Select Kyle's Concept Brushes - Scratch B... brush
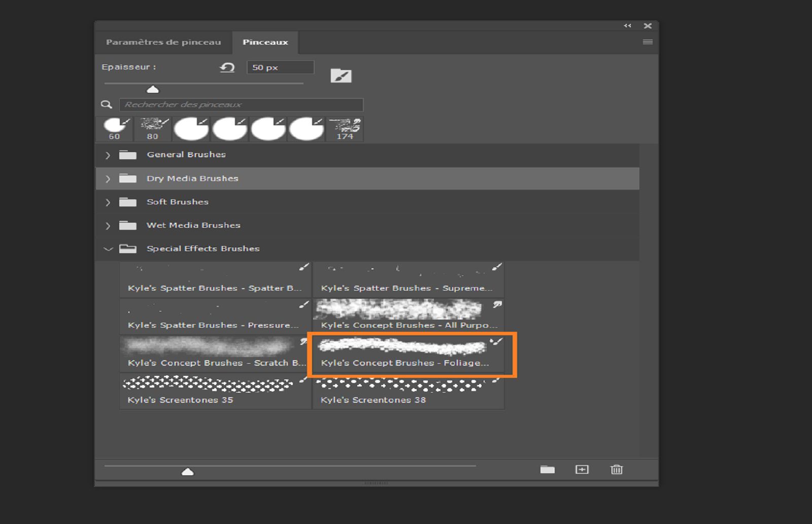812x524 pixels. [215, 354]
